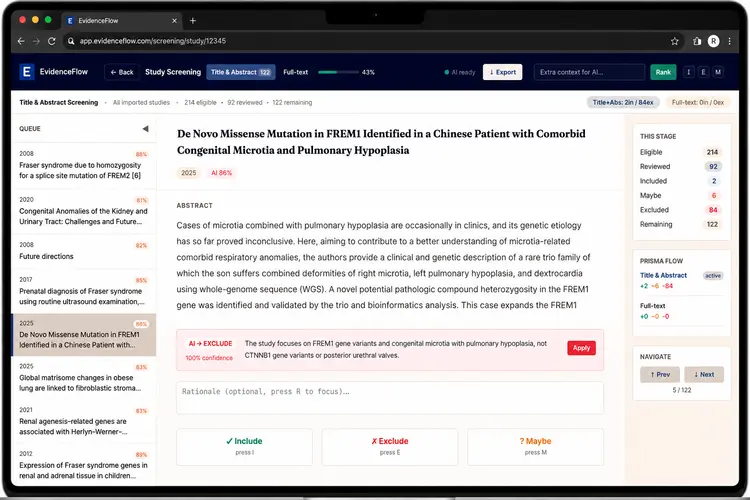Open browser extensions puzzle icon
The image size is (750, 500).
697,41
